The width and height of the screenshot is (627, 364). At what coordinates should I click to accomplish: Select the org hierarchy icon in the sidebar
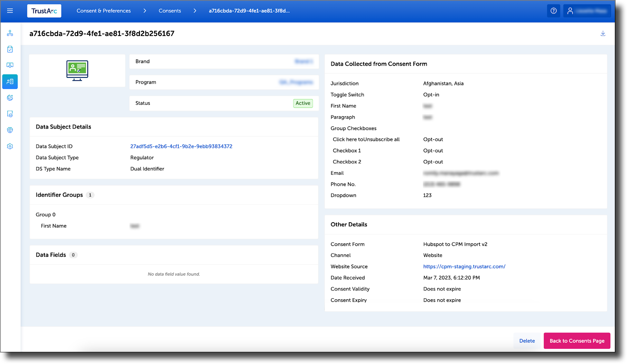point(10,33)
